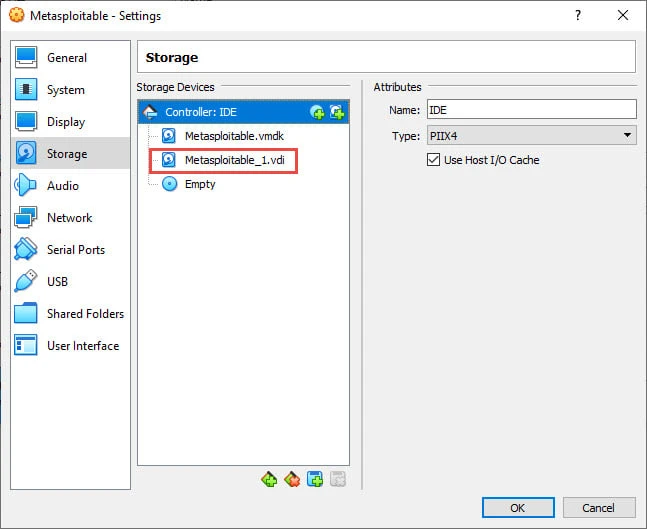Screen dimensions: 647x529
Task: Click the Cancel button
Action: 599,508
